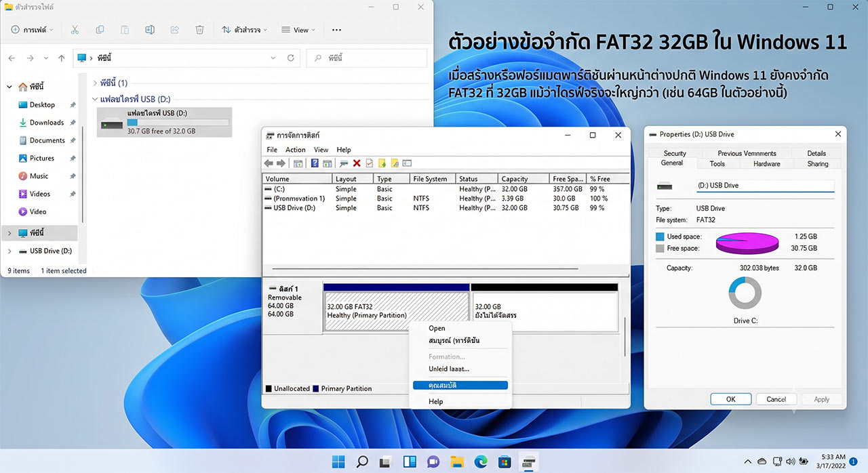Screen dimensions: 868x473
Task: Click the Cut scissors icon in File Explorer
Action: [x=75, y=30]
